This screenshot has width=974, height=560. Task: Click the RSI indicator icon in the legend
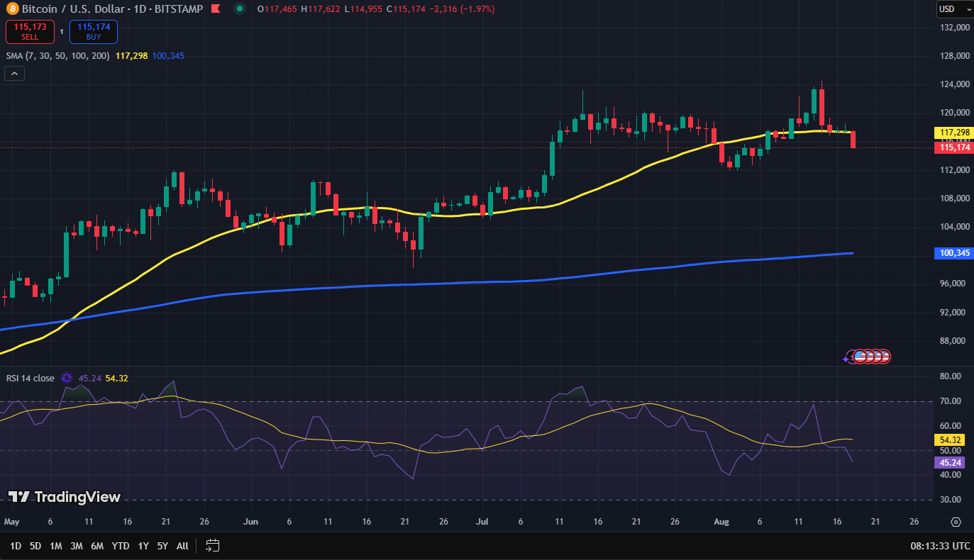pyautogui.click(x=66, y=379)
